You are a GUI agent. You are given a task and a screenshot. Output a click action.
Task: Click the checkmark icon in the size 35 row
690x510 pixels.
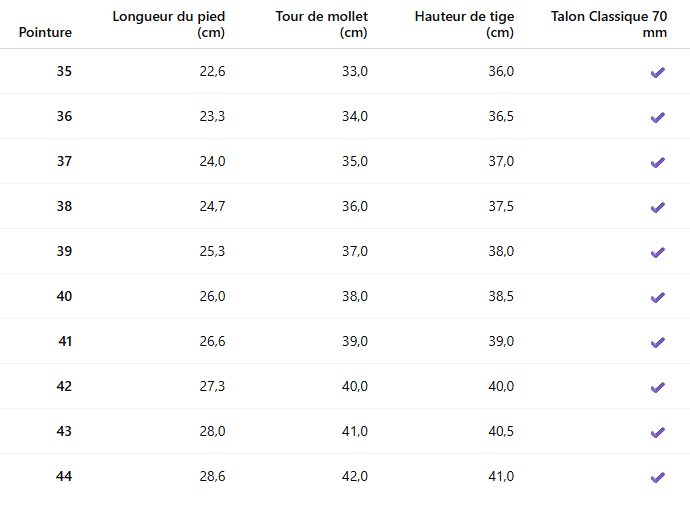(657, 72)
